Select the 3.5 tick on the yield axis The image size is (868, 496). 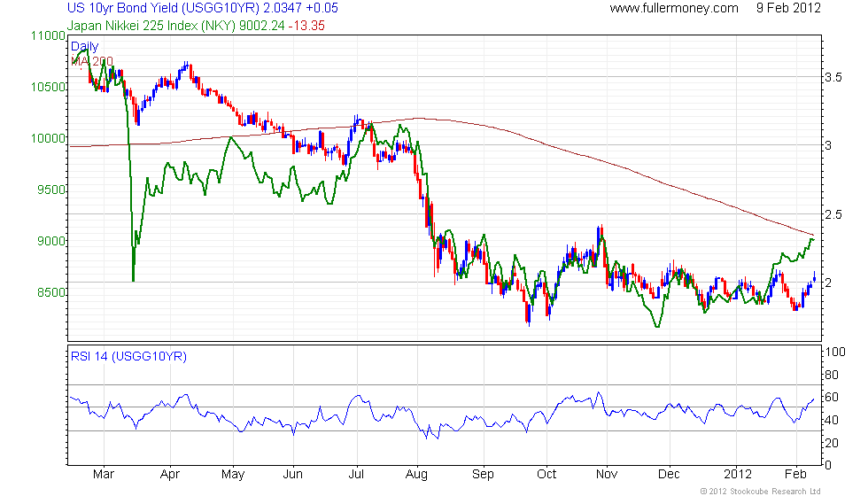(x=833, y=77)
